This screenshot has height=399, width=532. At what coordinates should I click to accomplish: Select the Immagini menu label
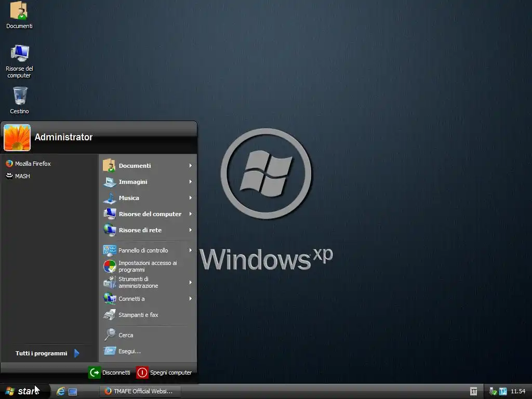point(133,182)
